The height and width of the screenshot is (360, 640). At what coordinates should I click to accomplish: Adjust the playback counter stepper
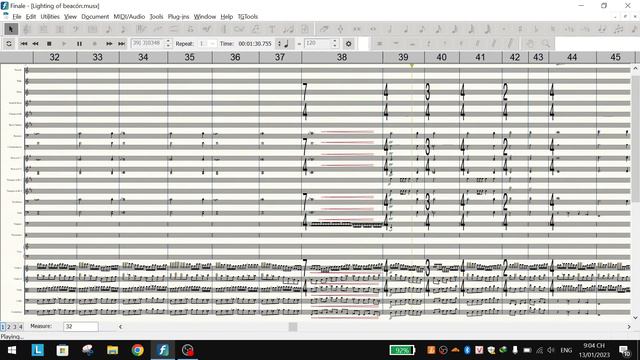point(168,43)
